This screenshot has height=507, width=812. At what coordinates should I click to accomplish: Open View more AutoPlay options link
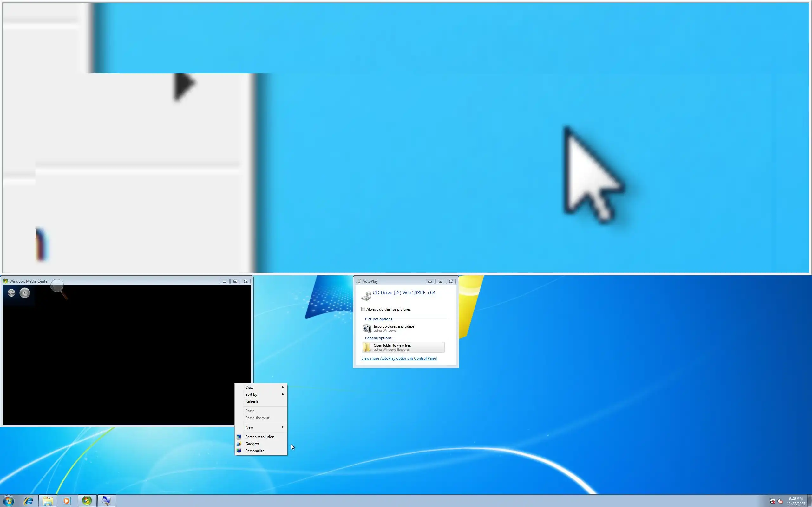[399, 358]
